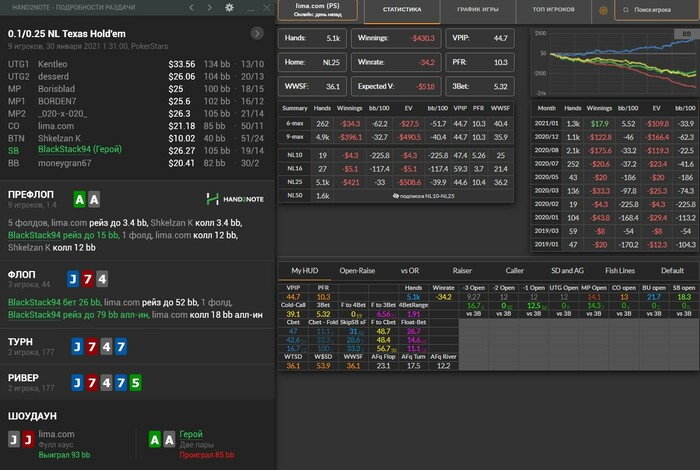Select 9-max row in summary table
This screenshot has width=700, height=470.
396,137
